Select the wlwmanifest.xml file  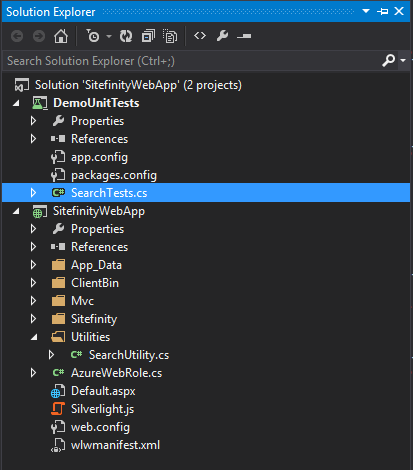tap(115, 445)
